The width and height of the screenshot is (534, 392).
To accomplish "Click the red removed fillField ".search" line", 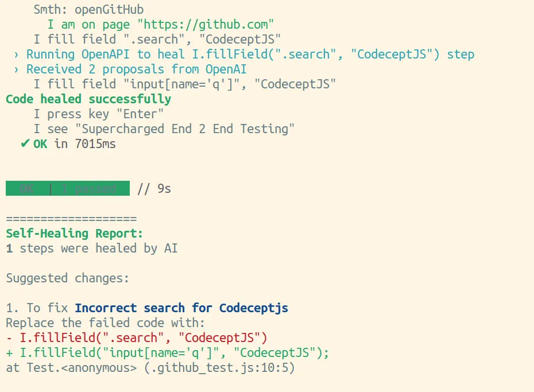I will (x=137, y=337).
